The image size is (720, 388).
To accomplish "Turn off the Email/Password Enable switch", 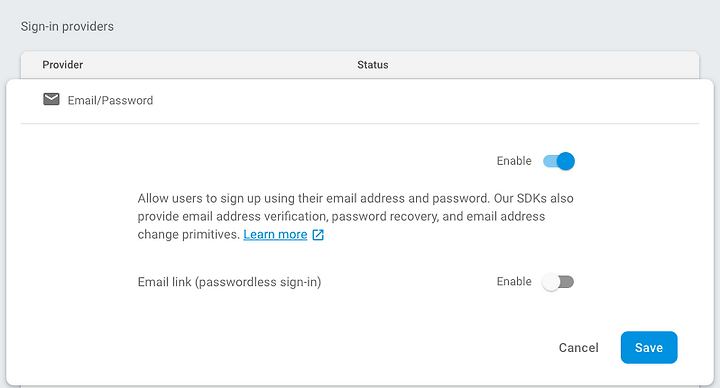I will [x=558, y=161].
